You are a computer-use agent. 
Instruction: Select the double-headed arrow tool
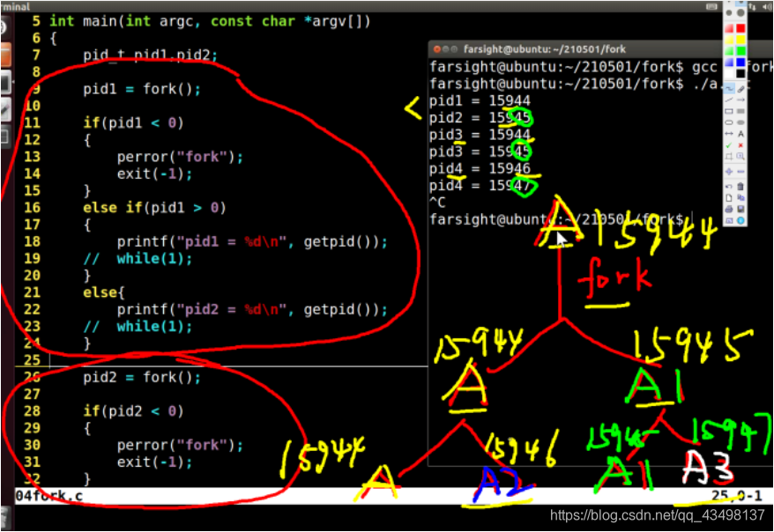click(x=729, y=134)
